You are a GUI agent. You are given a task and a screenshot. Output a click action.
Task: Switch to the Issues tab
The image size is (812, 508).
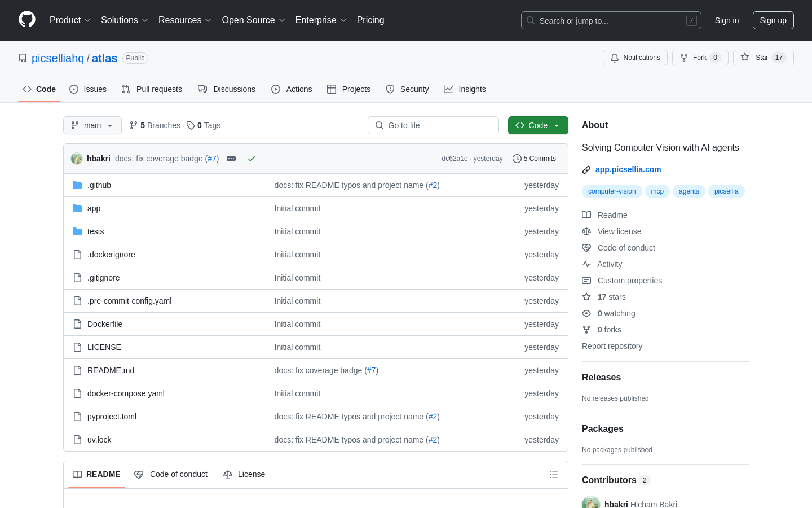coord(88,89)
